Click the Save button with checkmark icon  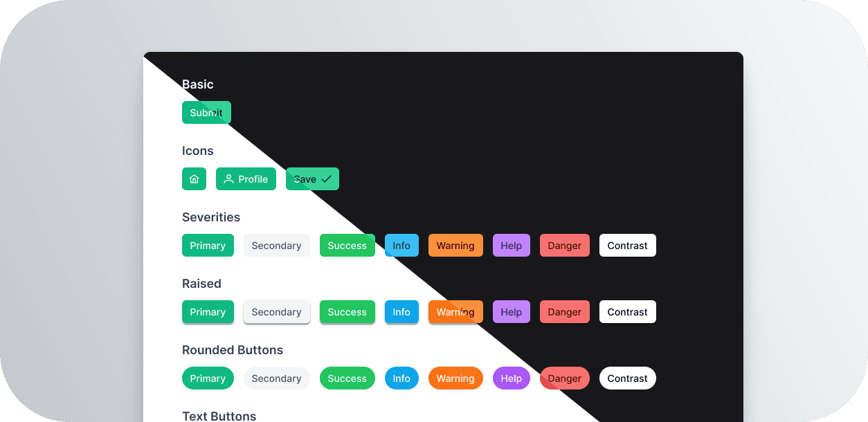click(x=312, y=178)
